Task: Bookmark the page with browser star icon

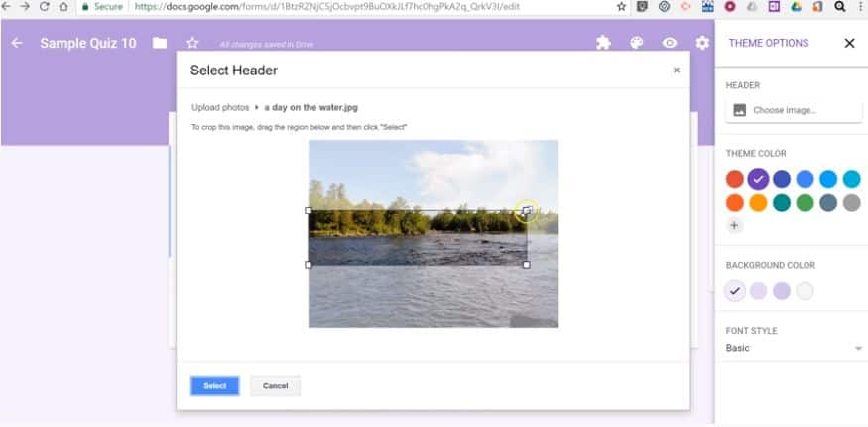Action: (622, 7)
